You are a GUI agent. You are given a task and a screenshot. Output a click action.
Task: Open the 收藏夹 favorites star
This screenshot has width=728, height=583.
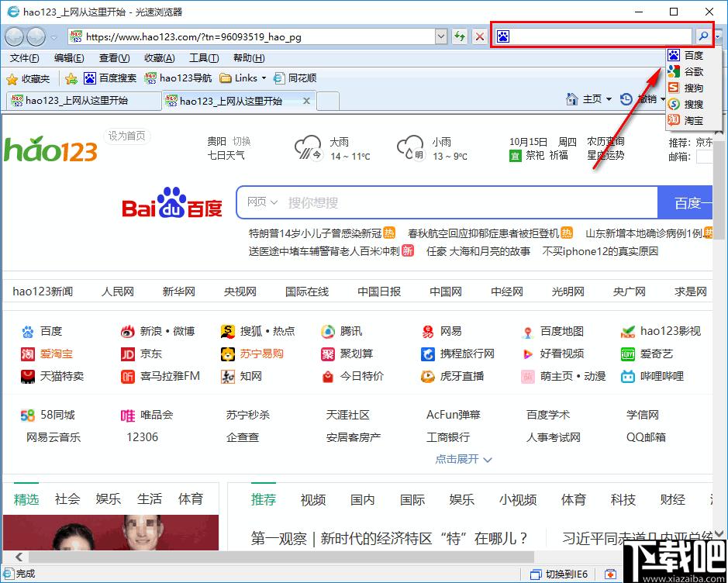[28, 78]
